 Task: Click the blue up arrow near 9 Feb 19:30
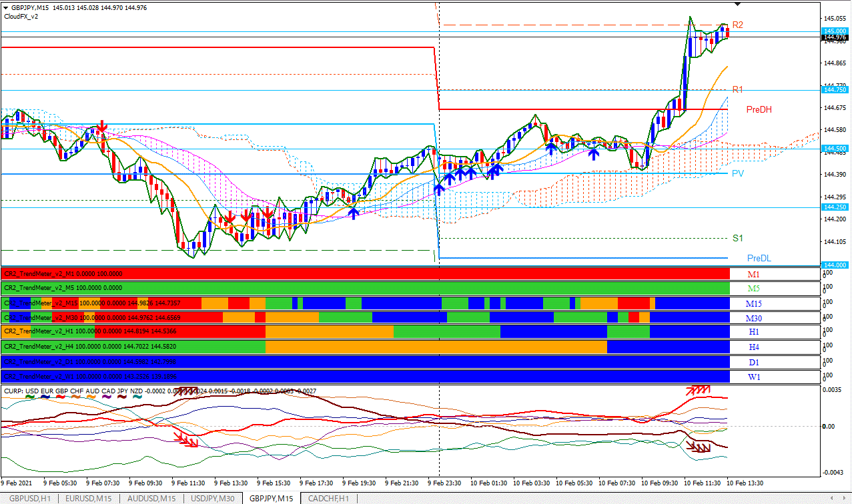(354, 214)
